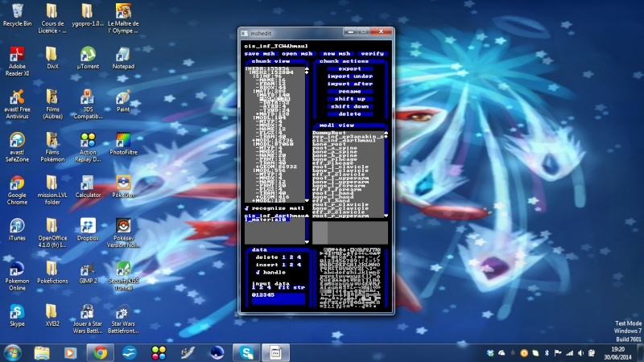Launch Adobe Reader XI from the desktop
Screen dimensions: 644x362
click(x=17, y=62)
